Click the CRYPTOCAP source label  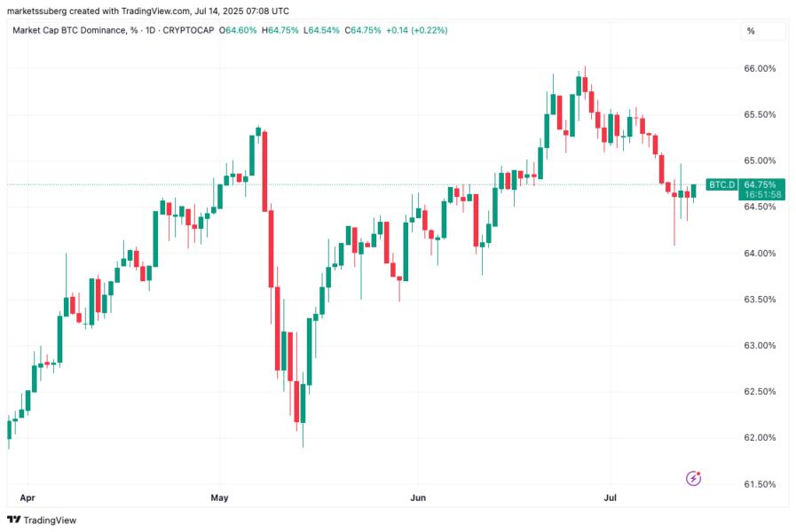188,30
